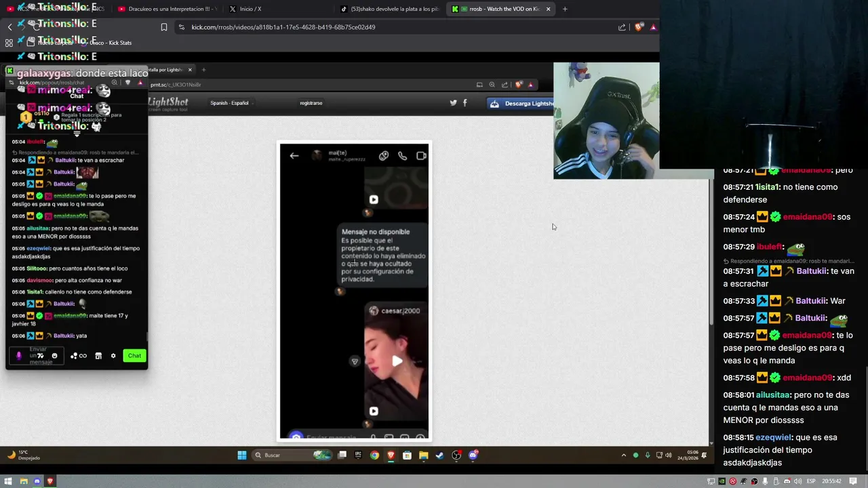Open the weather widget showing 15°C Despejado
This screenshot has height=488, width=868.
(x=25, y=455)
